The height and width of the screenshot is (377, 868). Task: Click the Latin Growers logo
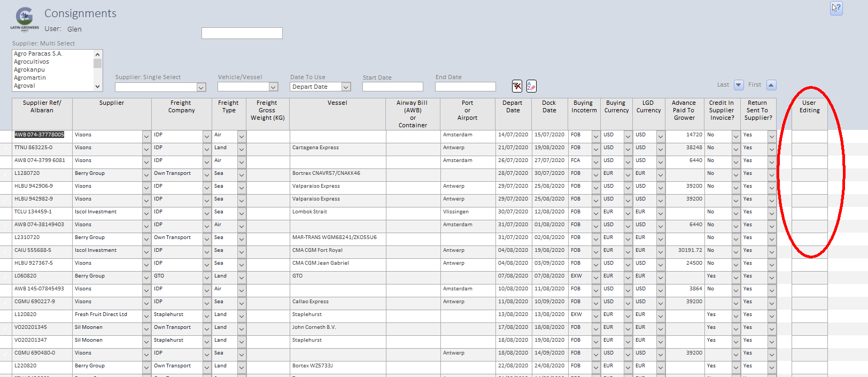coord(25,19)
